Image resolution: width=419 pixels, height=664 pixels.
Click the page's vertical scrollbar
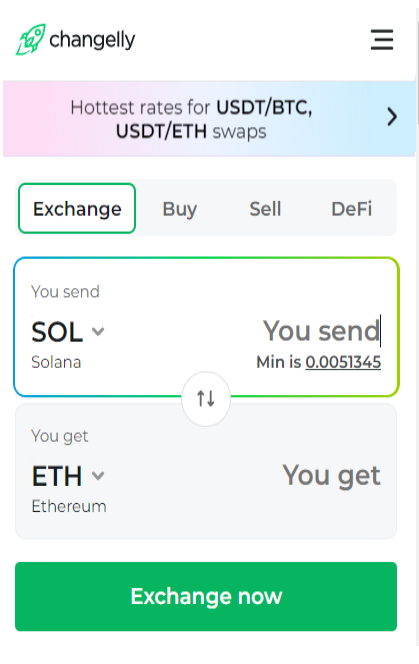[417, 326]
